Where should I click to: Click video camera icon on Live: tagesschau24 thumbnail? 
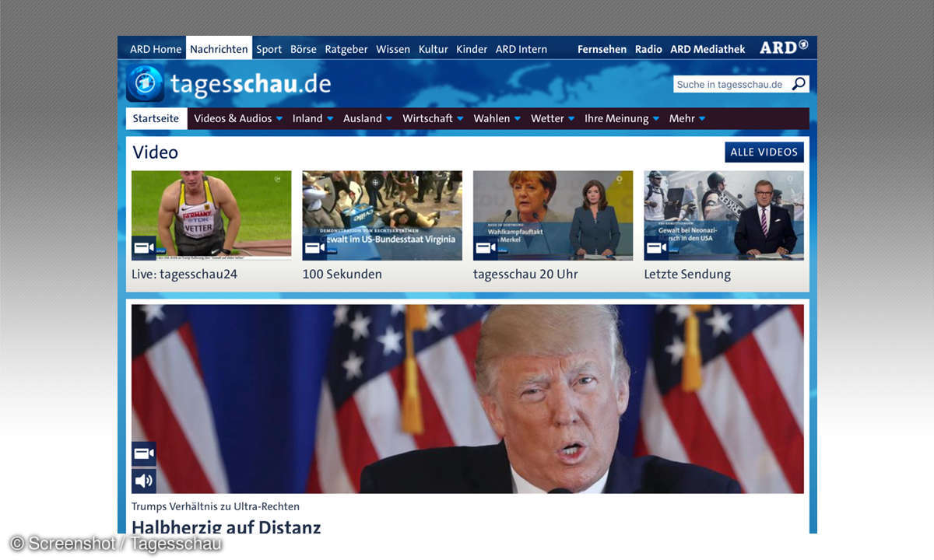click(x=144, y=248)
